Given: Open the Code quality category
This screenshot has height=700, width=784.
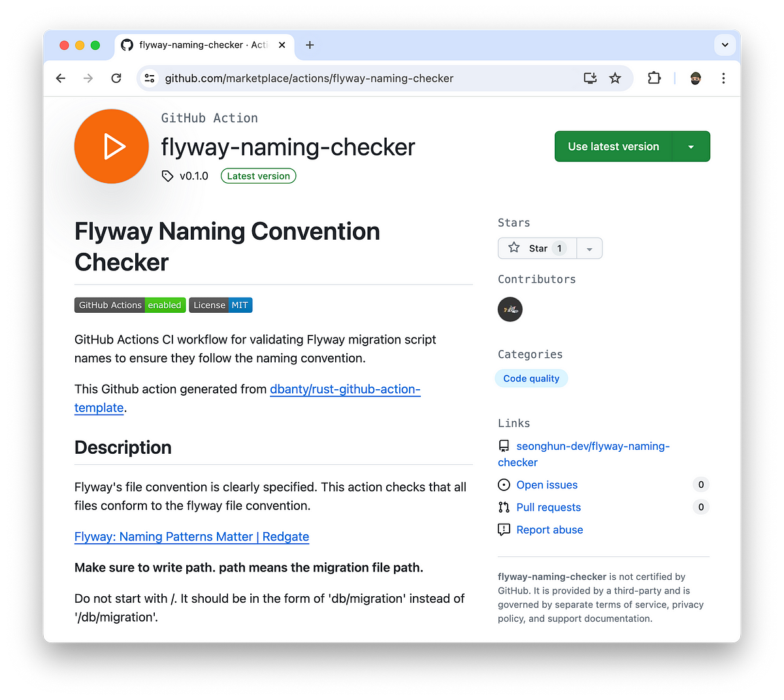Looking at the screenshot, I should click(531, 379).
